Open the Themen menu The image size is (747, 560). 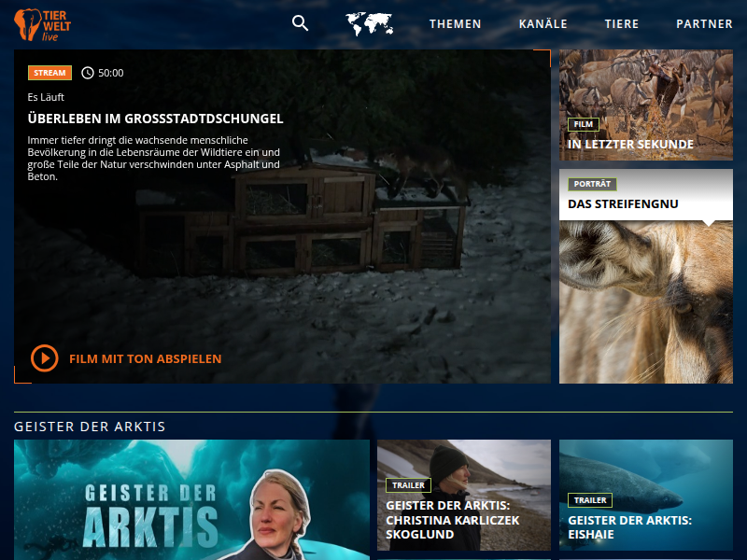click(x=455, y=24)
